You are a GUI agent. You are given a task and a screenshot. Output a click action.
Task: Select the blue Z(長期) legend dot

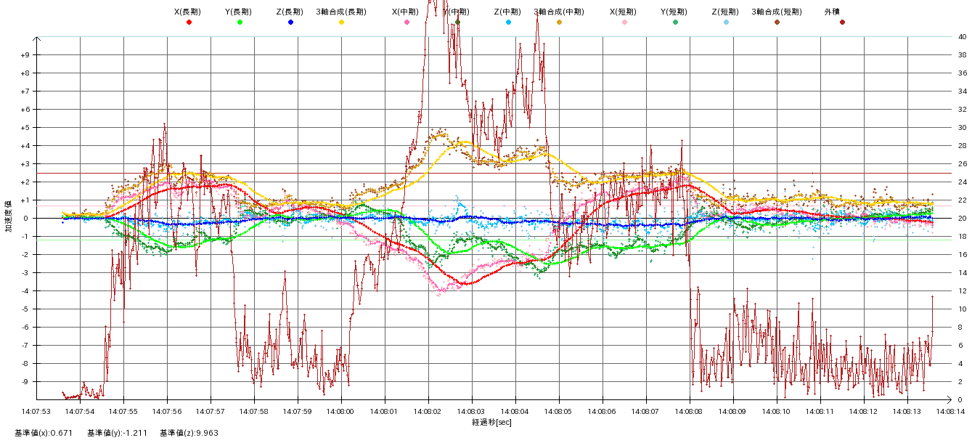click(x=290, y=23)
